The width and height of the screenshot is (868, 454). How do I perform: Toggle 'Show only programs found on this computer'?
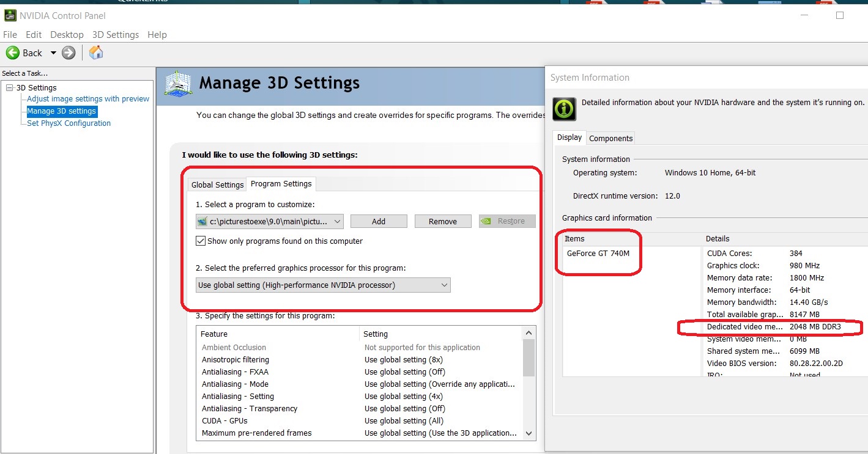(x=201, y=241)
